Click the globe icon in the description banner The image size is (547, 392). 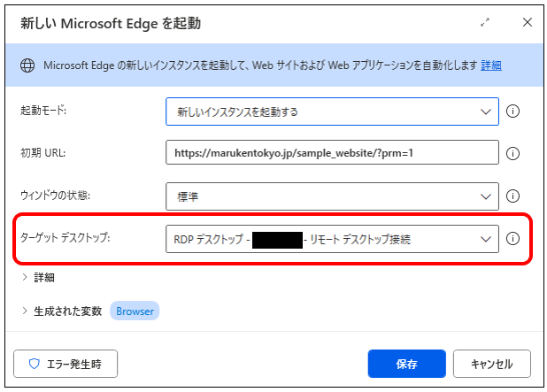coord(27,65)
